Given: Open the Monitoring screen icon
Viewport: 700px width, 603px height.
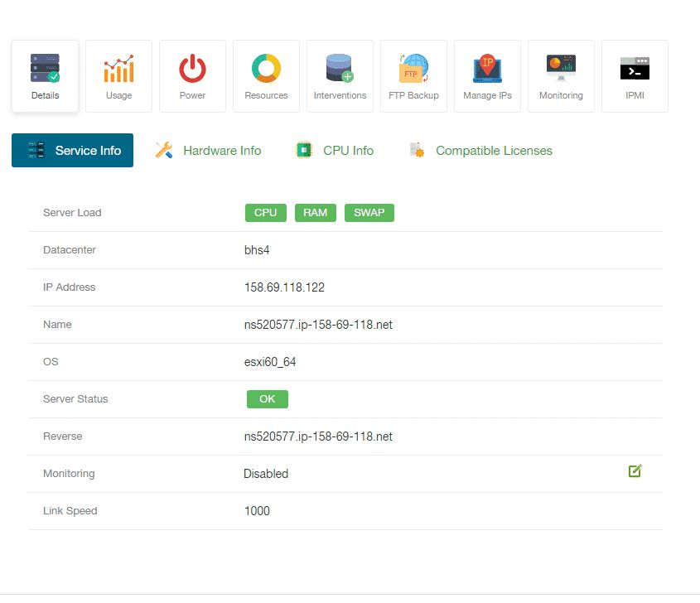Looking at the screenshot, I should point(561,69).
